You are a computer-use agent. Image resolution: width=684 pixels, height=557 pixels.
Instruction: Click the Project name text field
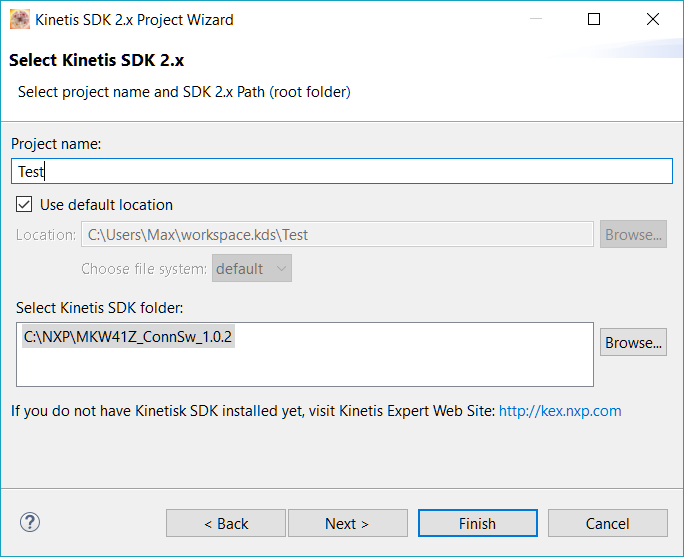point(342,171)
